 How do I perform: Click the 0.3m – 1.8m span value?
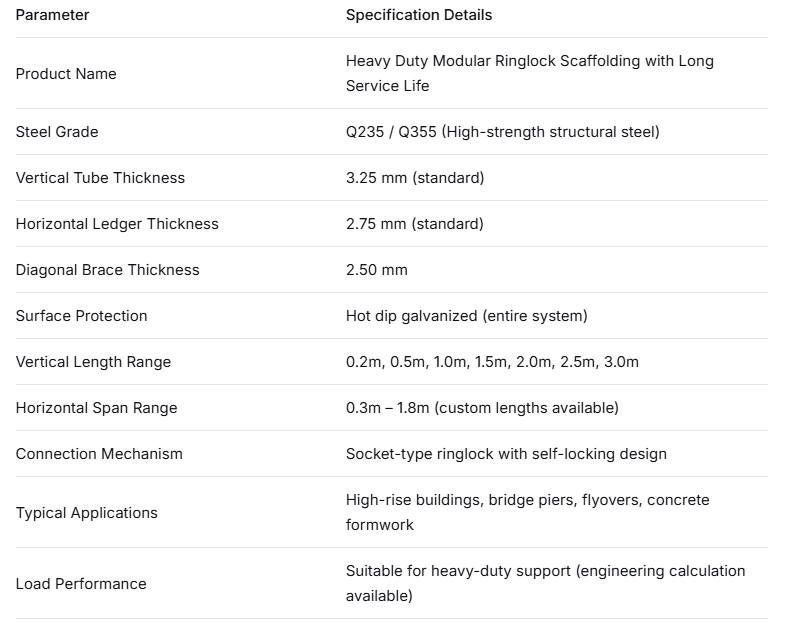pyautogui.click(x=482, y=408)
